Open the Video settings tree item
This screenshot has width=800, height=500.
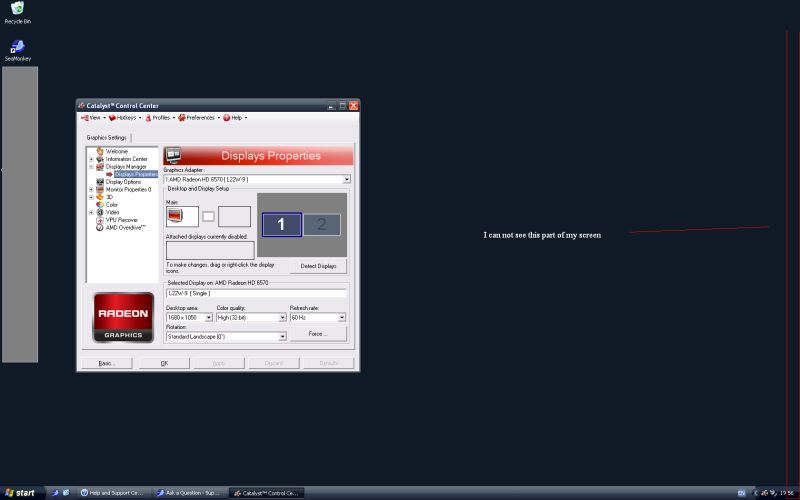coord(112,212)
